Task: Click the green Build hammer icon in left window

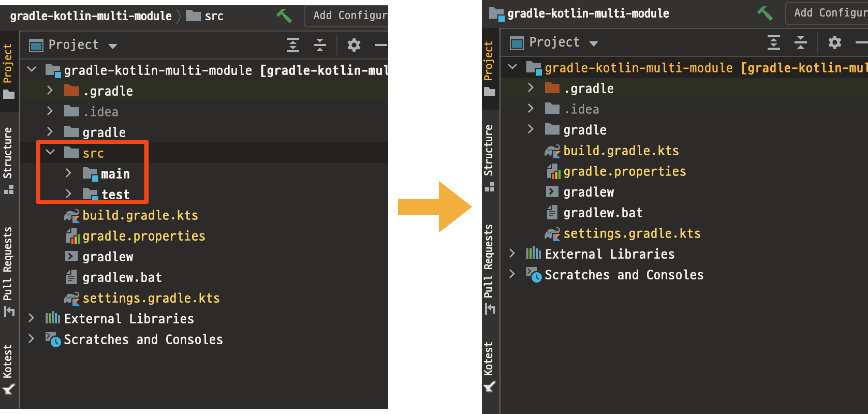Action: [284, 16]
